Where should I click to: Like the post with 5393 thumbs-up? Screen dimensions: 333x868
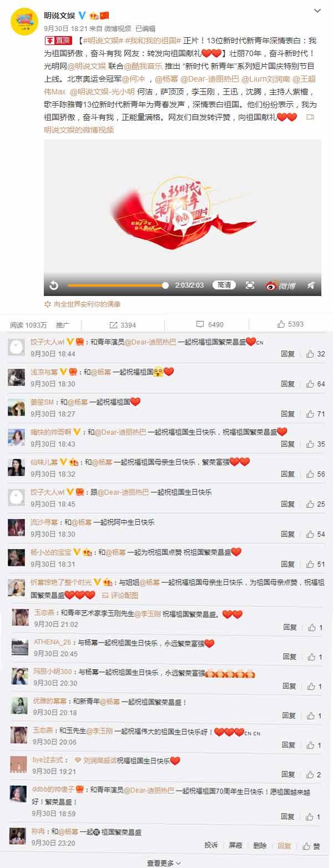coord(290,324)
